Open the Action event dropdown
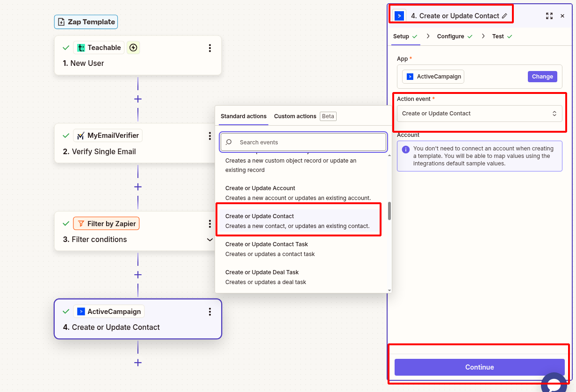Screen dimensions: 576x392 click(x=479, y=113)
